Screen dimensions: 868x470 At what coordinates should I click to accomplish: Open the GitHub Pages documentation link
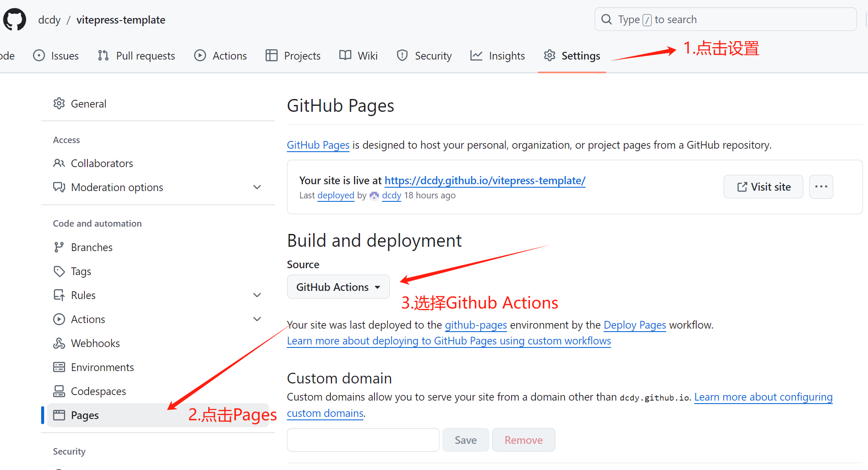tap(318, 145)
